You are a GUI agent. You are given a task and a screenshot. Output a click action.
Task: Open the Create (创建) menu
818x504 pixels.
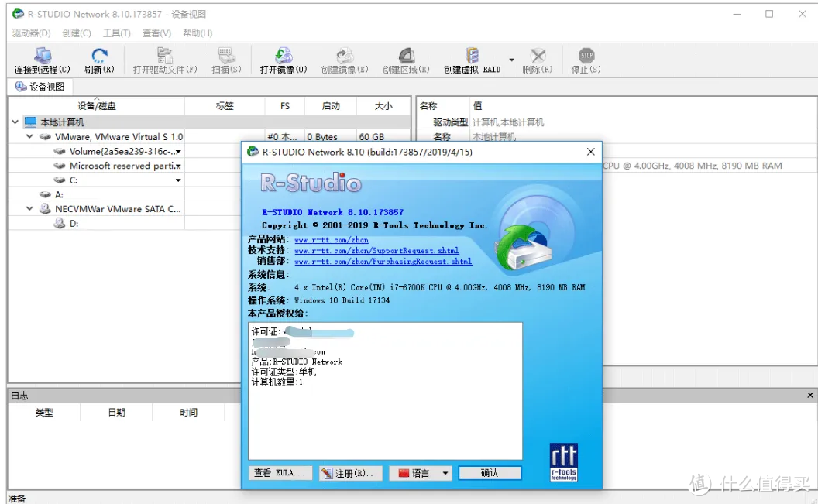77,33
